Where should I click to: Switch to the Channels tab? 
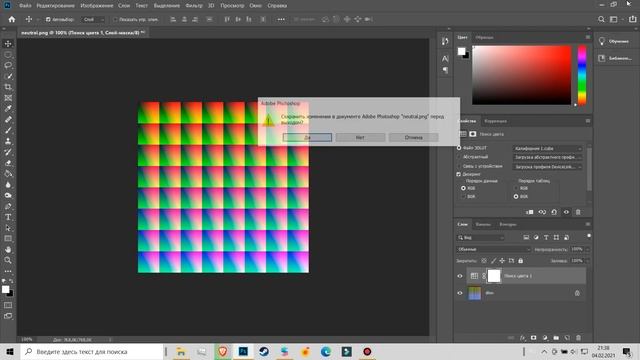click(483, 224)
